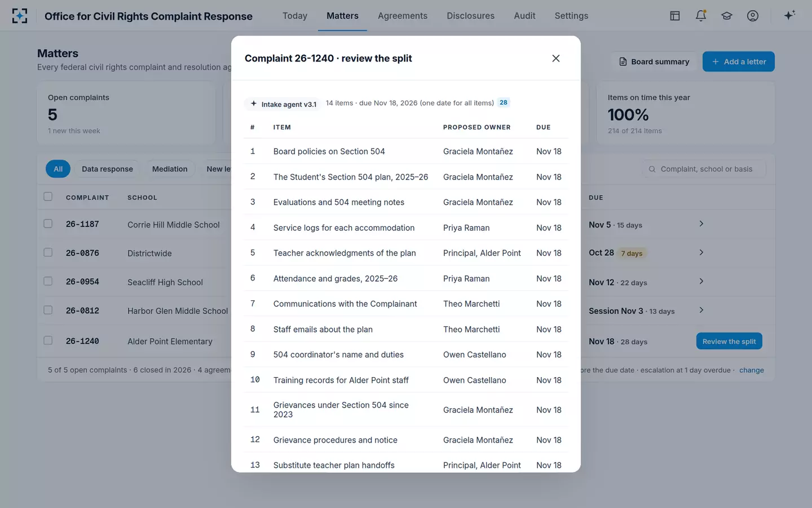Click item row Board policies on Section 504
The image size is (812, 508).
pos(406,151)
